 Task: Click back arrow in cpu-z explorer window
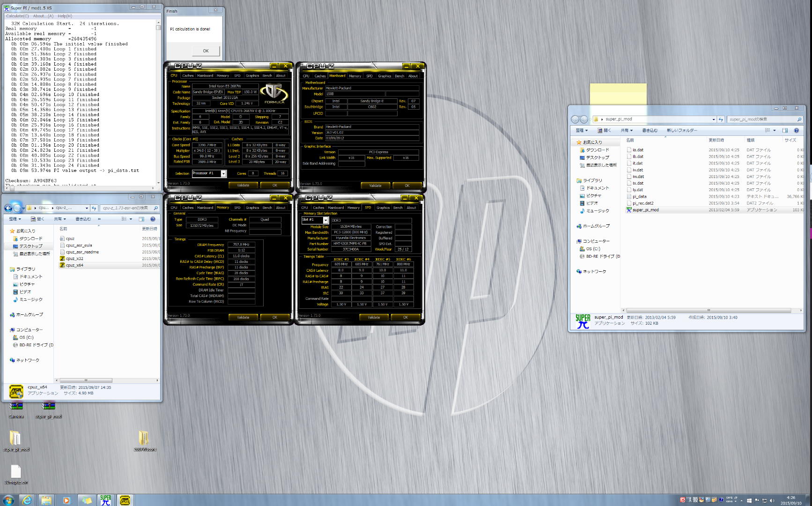[x=8, y=208]
